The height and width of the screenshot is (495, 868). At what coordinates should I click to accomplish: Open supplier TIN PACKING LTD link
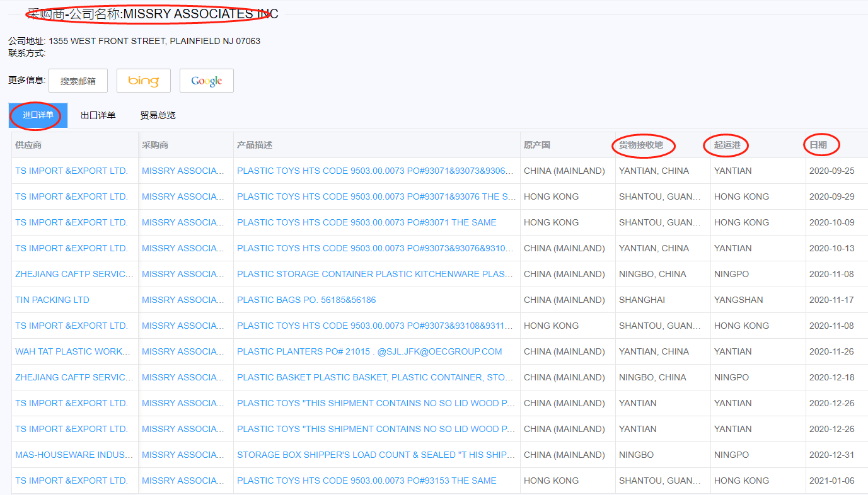pos(52,300)
